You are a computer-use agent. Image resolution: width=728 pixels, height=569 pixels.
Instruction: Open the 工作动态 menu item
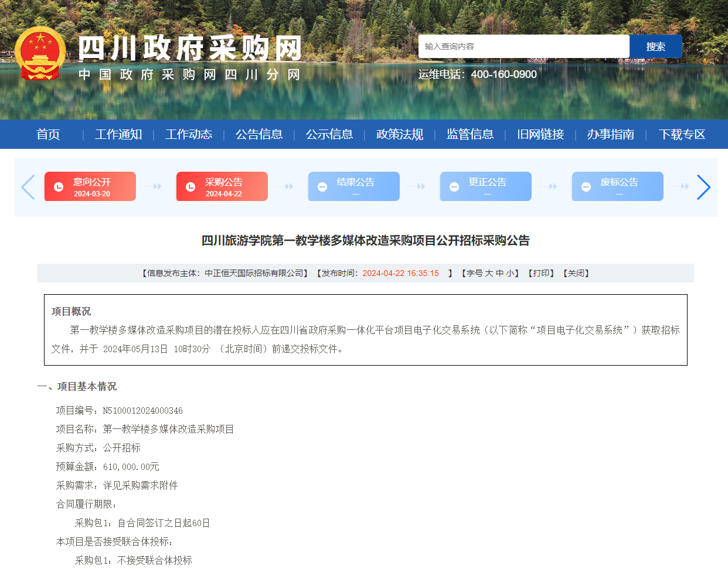click(189, 134)
